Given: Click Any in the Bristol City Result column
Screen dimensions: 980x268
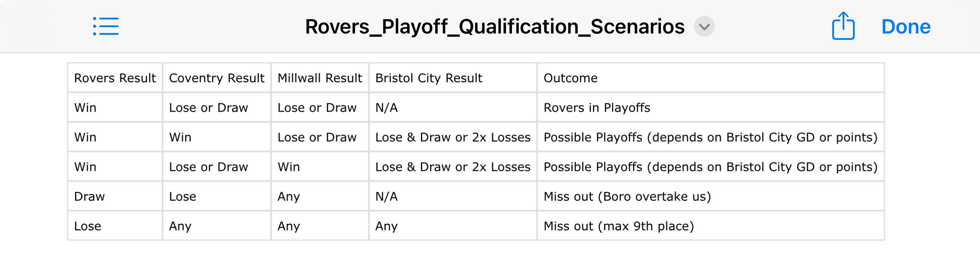Looking at the screenshot, I should (x=386, y=226).
